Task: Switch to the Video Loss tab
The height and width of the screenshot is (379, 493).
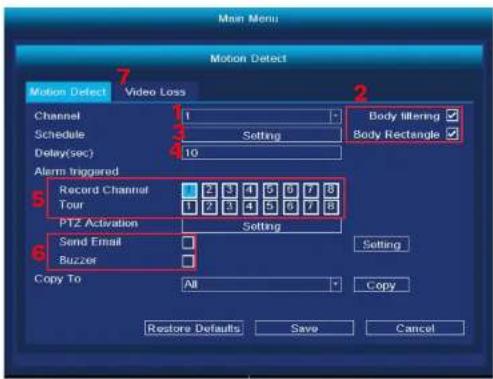Action: coord(155,92)
